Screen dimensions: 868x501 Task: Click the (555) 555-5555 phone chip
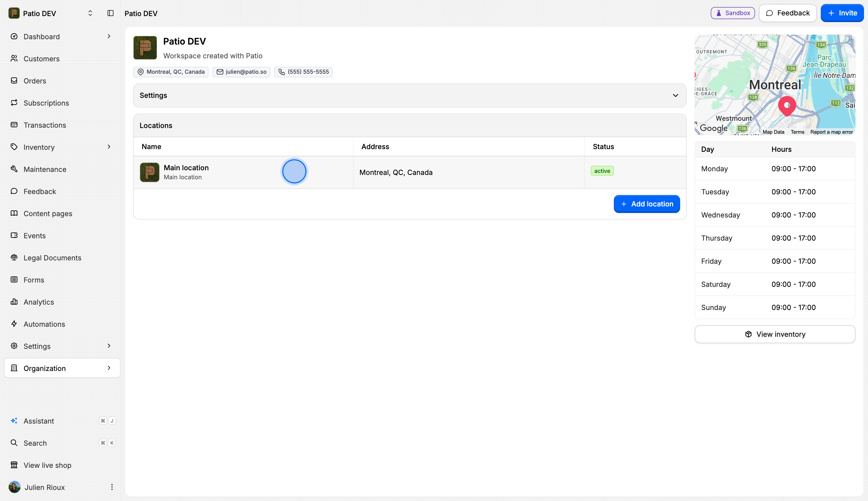click(303, 72)
